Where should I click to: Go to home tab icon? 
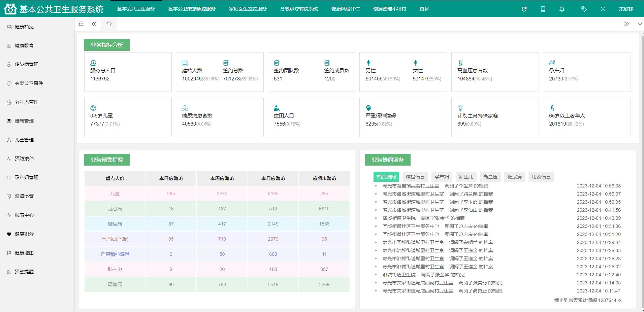[108, 24]
